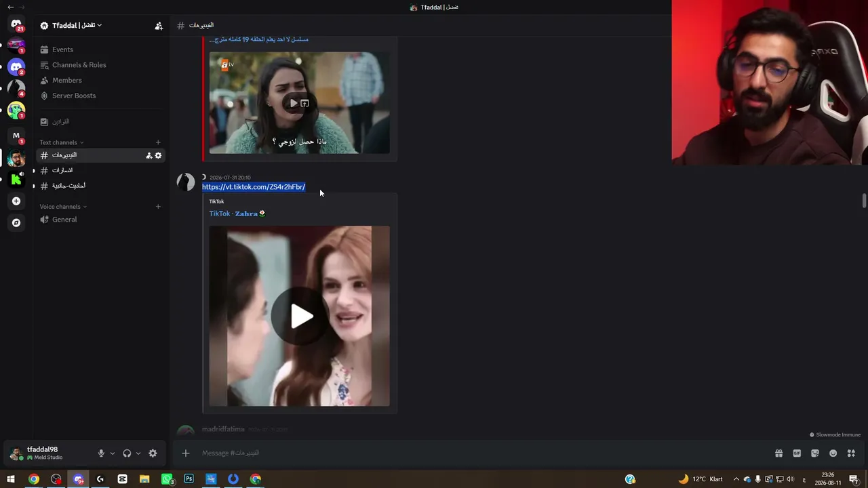Open the rules channel with checkbox icon
The height and width of the screenshot is (488, 868).
100,122
